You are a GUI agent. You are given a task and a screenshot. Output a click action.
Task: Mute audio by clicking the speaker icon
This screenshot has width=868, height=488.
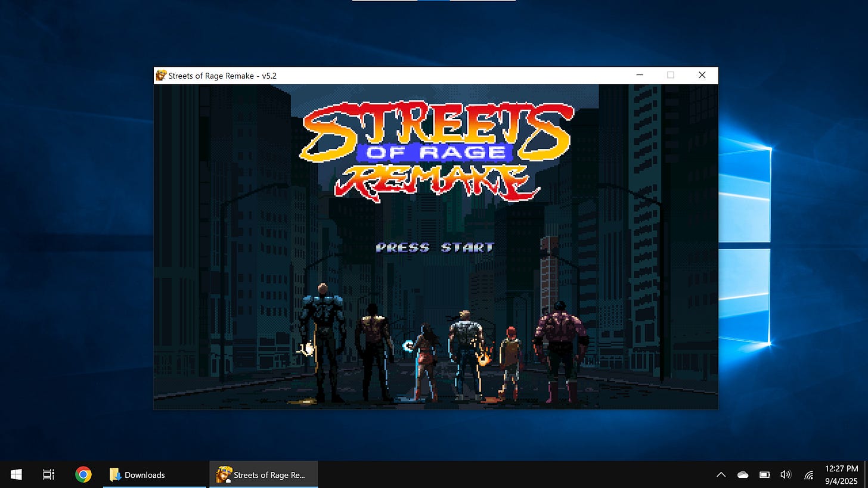pyautogui.click(x=786, y=474)
